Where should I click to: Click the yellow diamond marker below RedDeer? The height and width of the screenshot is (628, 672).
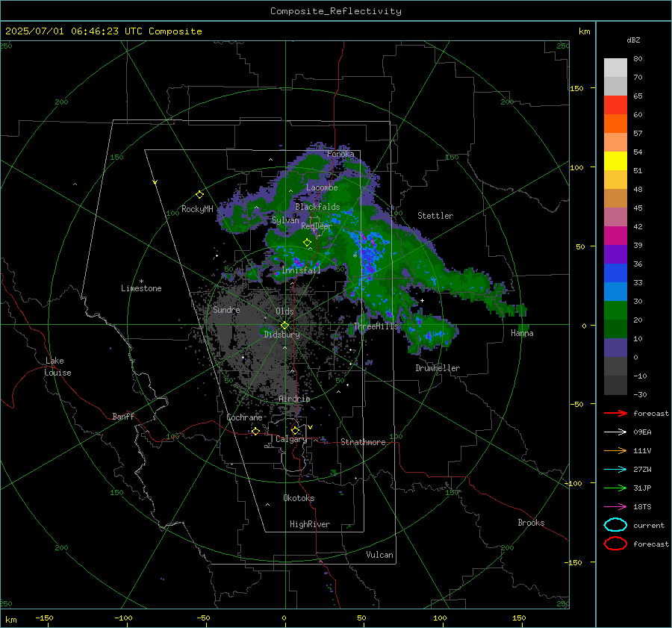point(307,243)
